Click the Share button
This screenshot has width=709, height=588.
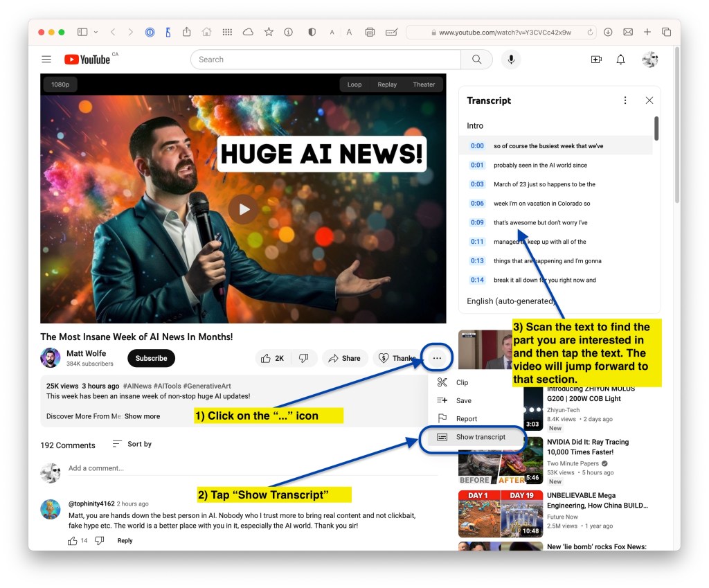coord(345,358)
